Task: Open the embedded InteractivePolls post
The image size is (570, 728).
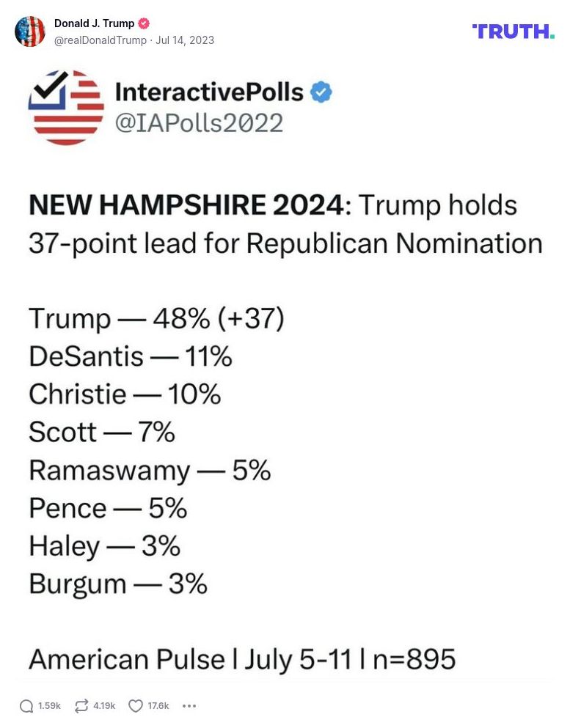Action: tap(285, 367)
